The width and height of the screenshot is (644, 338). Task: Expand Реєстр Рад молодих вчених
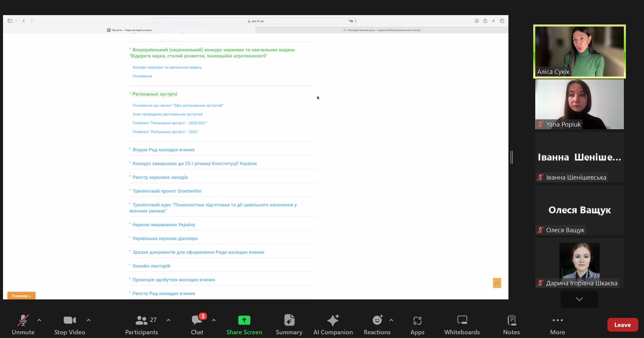pos(164,293)
